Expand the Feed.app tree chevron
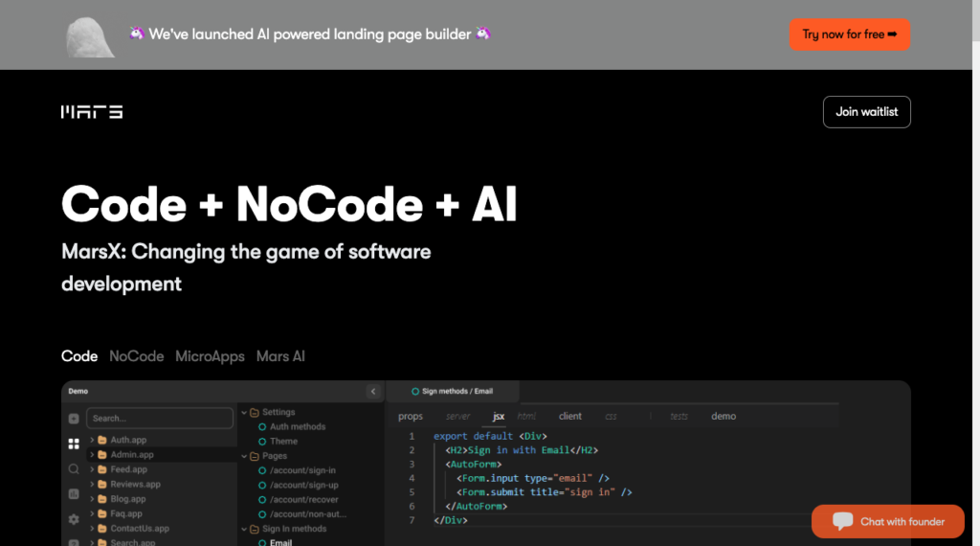Screen dimensions: 980x546 click(92, 469)
